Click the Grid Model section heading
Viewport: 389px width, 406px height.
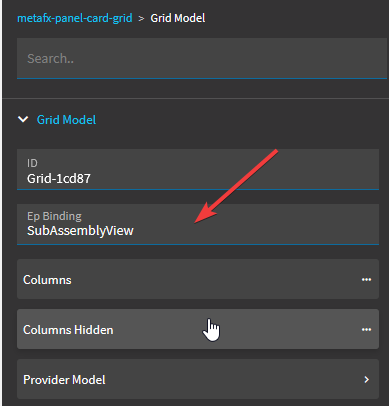(x=66, y=120)
